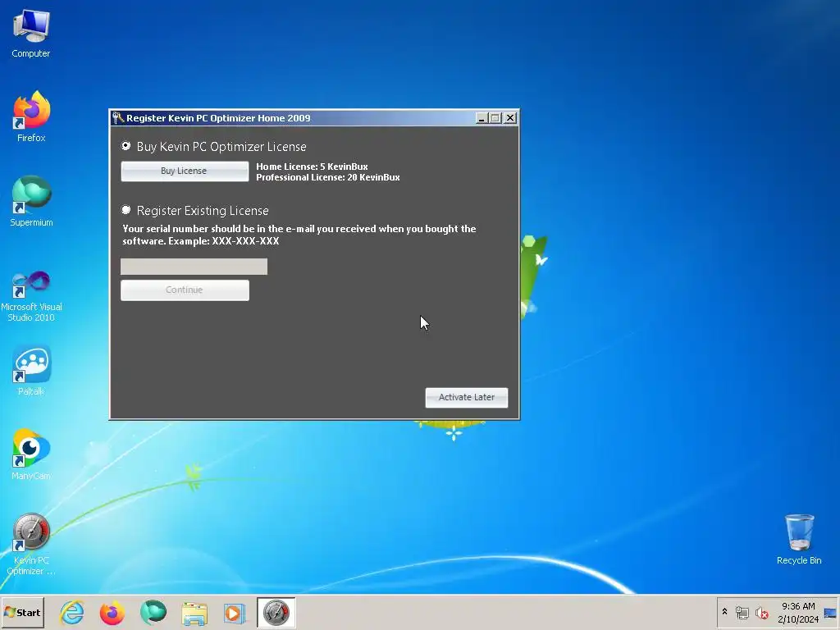Select the Recycle Bin desktop icon

click(799, 539)
